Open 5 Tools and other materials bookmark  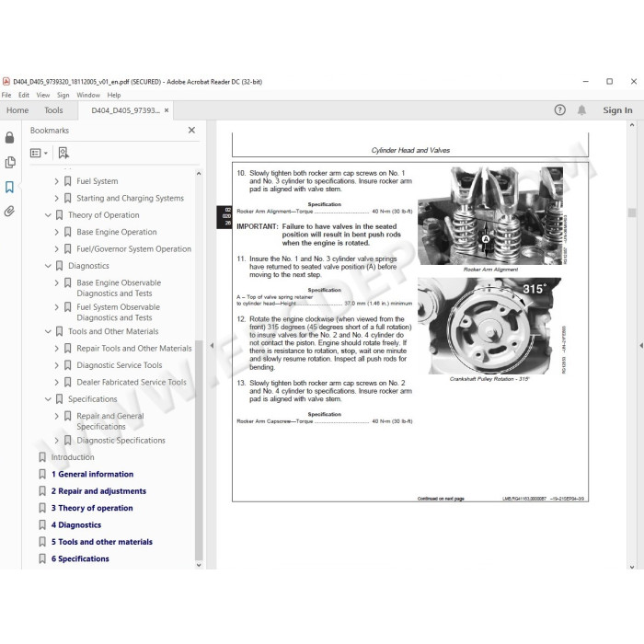[102, 542]
